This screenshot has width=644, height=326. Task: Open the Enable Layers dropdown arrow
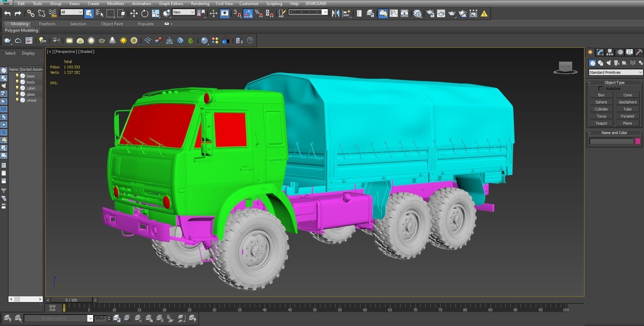(90, 318)
